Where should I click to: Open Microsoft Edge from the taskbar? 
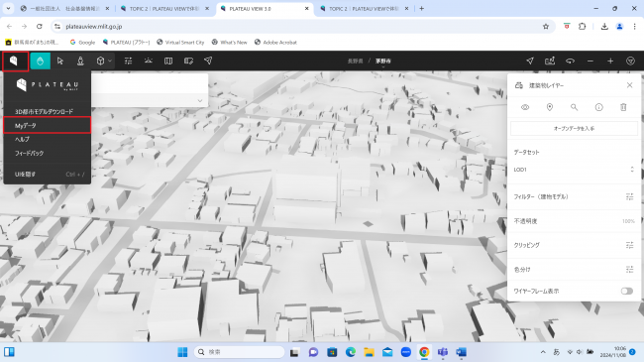351,352
